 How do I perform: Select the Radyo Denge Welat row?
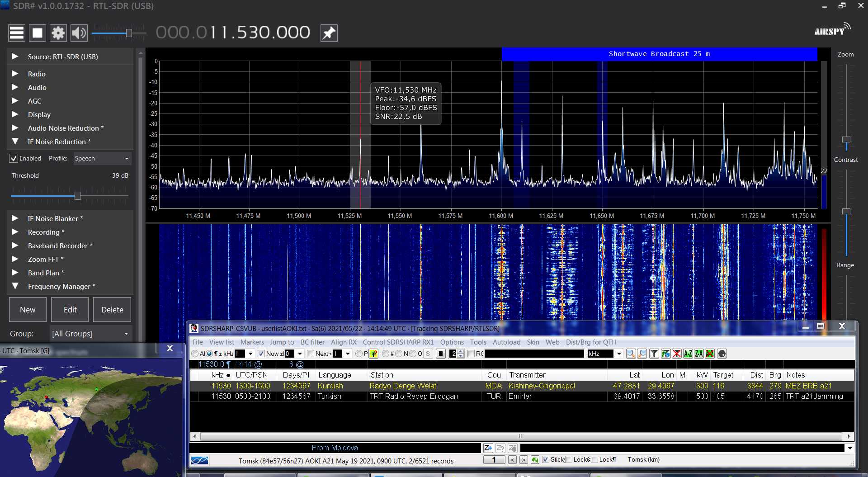click(522, 386)
